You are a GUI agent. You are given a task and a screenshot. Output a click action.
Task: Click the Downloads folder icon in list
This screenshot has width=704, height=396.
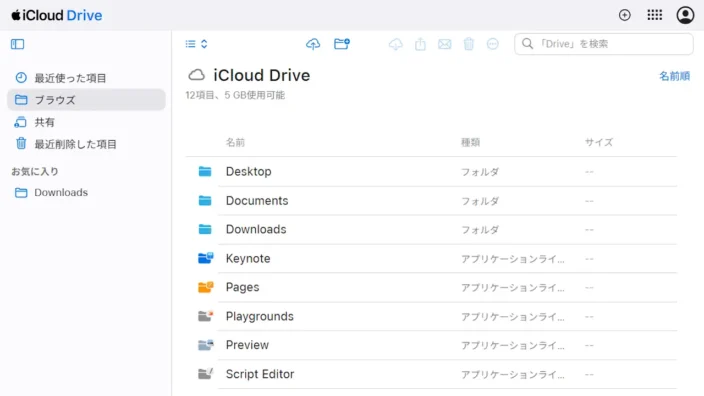point(205,229)
